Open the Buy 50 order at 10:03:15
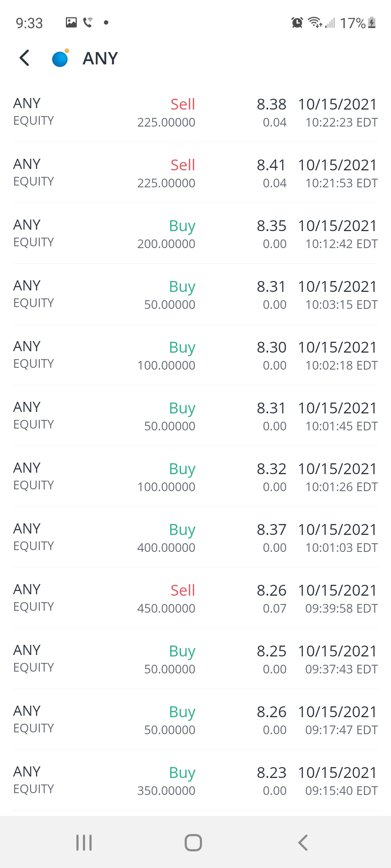 [195, 295]
